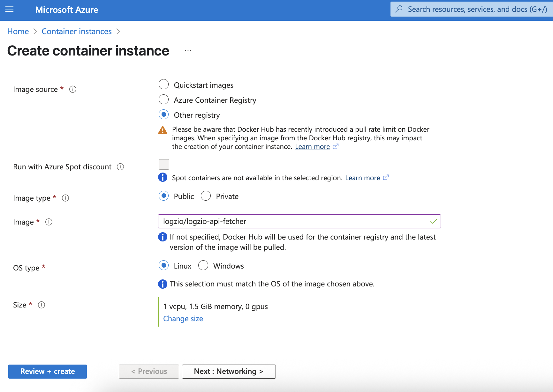The width and height of the screenshot is (553, 392).
Task: Click the Spot containers info icon
Action: pyautogui.click(x=163, y=177)
